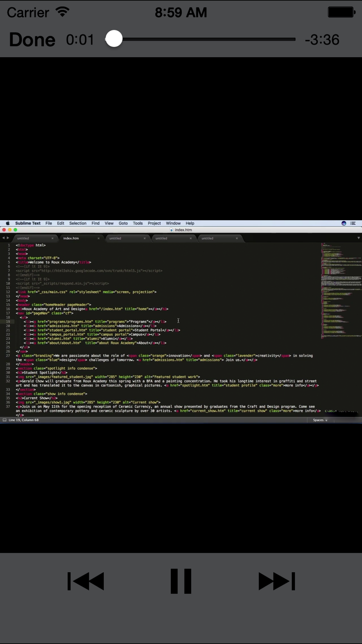
Task: Click the notification center list icon
Action: click(x=353, y=223)
